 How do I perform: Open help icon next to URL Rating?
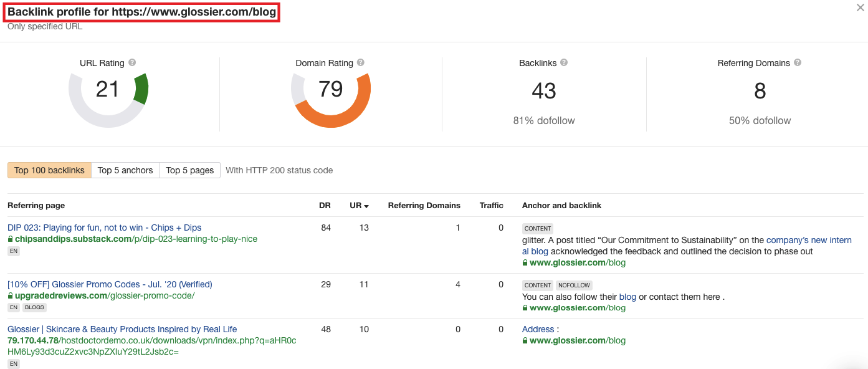point(132,63)
